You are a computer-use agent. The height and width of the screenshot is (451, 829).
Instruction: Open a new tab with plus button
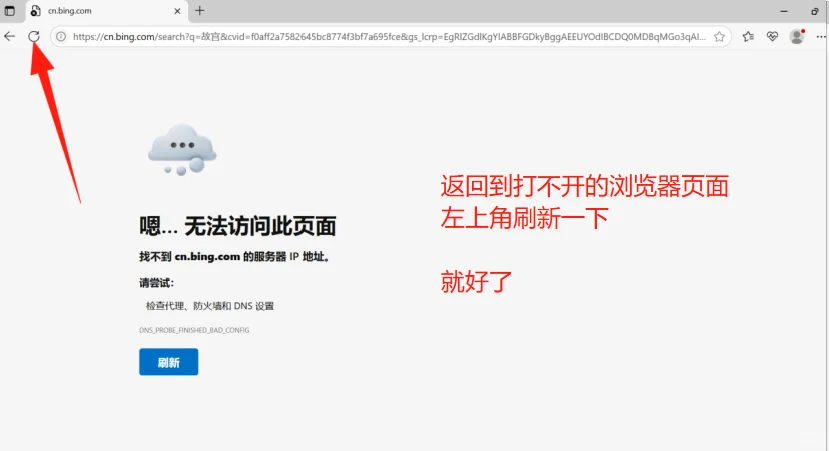pos(200,11)
